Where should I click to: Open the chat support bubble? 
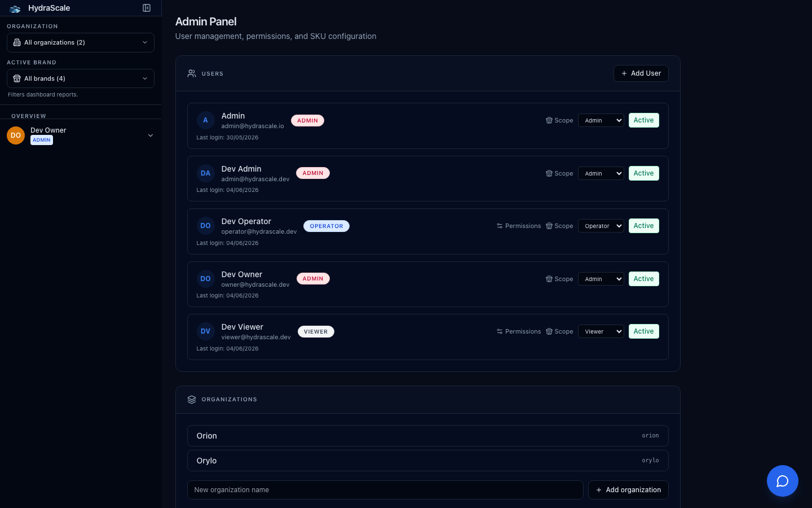[x=782, y=481]
